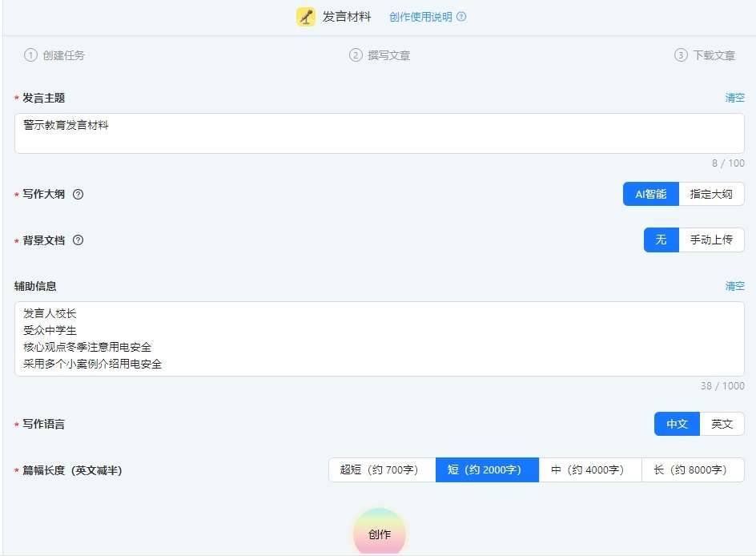756x556 pixels.
Task: Select length 超短 (约 700字)
Action: pyautogui.click(x=382, y=470)
